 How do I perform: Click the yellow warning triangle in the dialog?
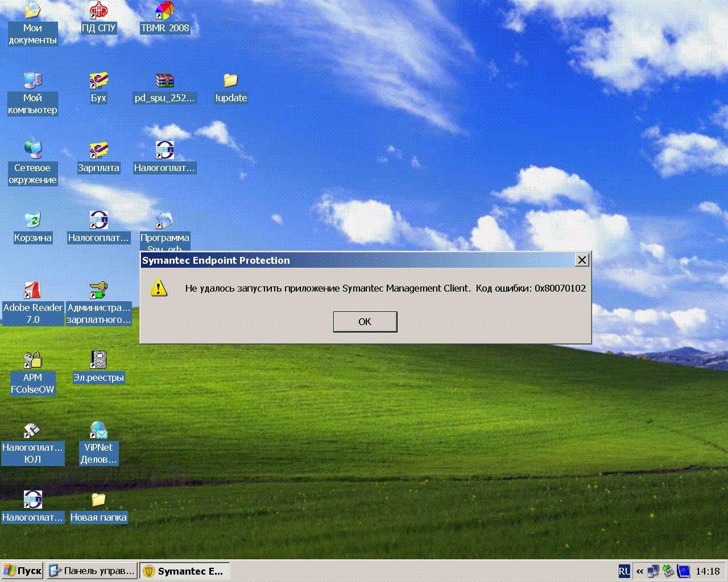[159, 288]
